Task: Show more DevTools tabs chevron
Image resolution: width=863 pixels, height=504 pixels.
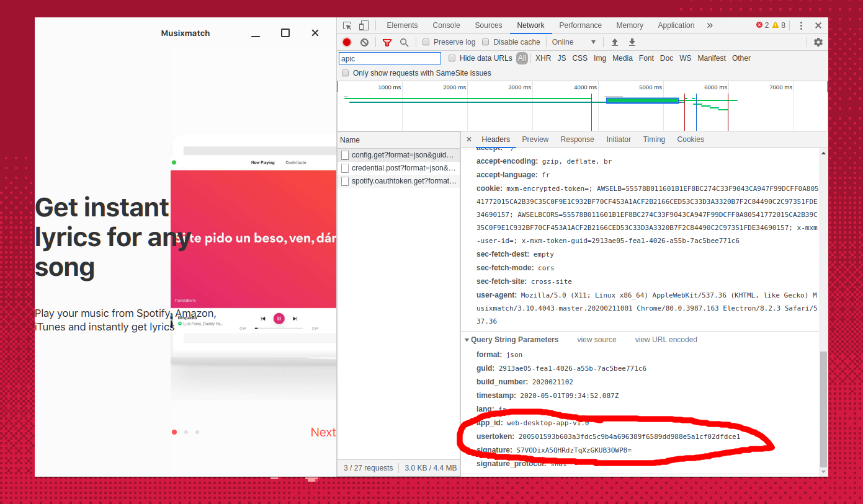Action: [710, 25]
